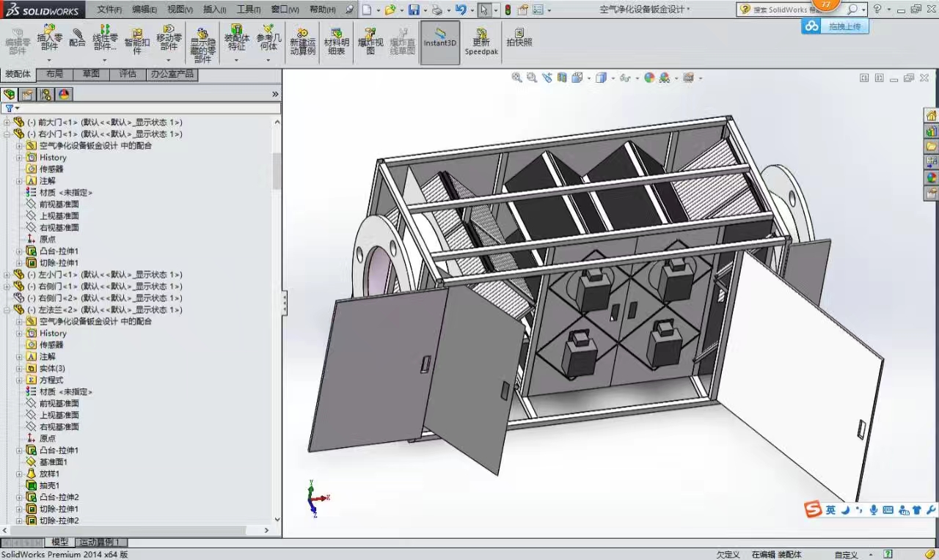Screen dimensions: 939x560
Task: Open the File Explorer folder icon in task pane
Action: tap(931, 147)
